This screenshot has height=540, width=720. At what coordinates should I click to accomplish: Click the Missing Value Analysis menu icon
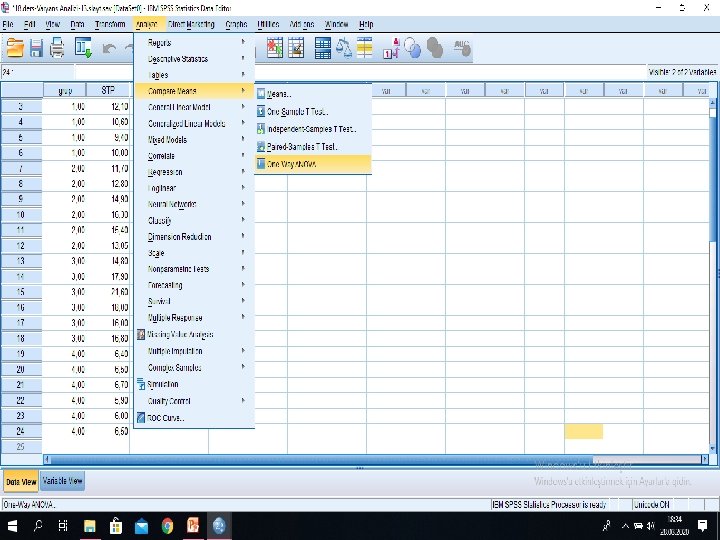pyautogui.click(x=141, y=334)
